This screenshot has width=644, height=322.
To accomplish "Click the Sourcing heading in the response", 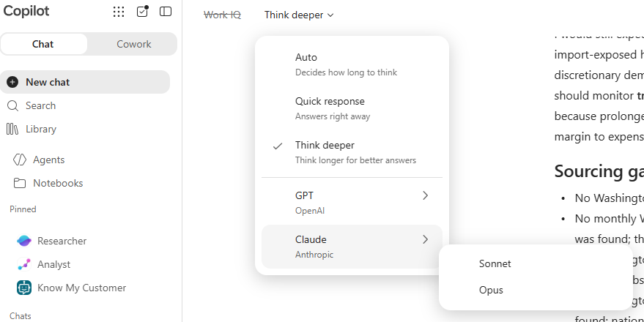I will pos(599,171).
